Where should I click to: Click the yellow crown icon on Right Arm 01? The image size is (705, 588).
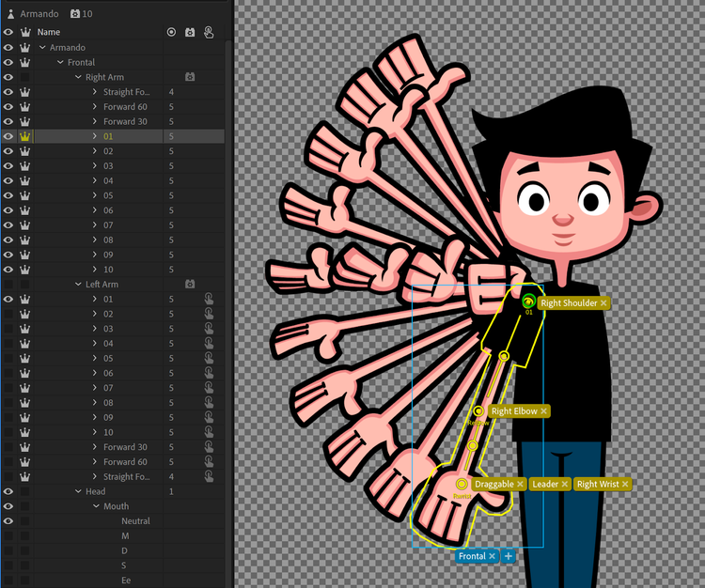point(25,136)
